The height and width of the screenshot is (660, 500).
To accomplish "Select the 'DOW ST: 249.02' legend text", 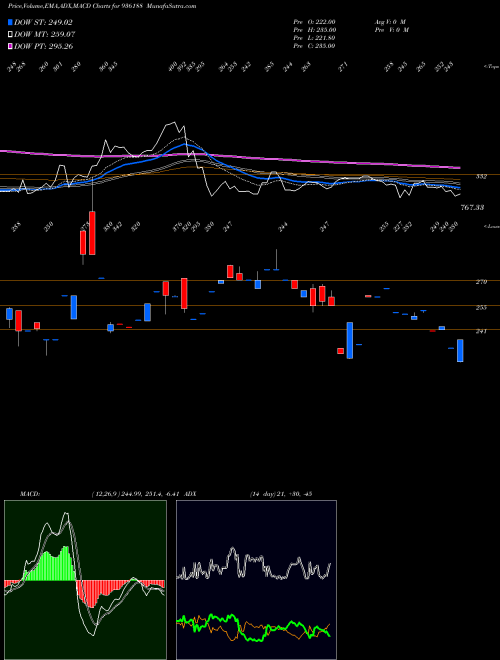I will [x=44, y=23].
